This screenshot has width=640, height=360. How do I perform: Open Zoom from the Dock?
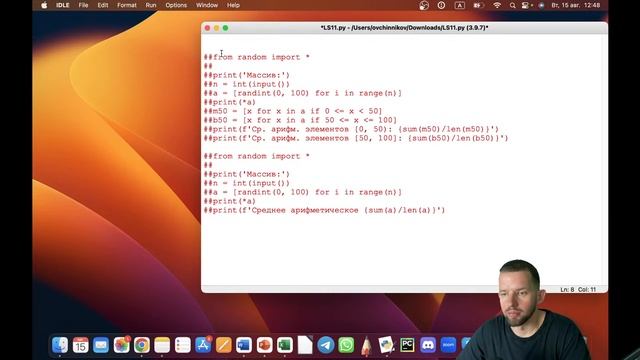click(448, 345)
